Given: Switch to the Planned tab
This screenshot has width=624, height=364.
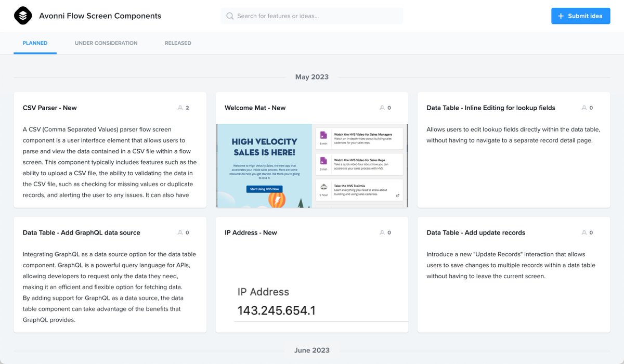Looking at the screenshot, I should 35,43.
